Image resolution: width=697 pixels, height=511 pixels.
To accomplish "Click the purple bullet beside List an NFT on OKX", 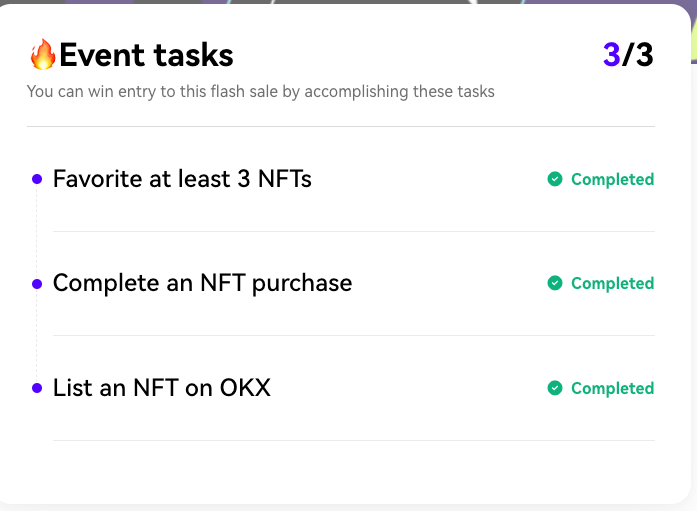I will [37, 388].
